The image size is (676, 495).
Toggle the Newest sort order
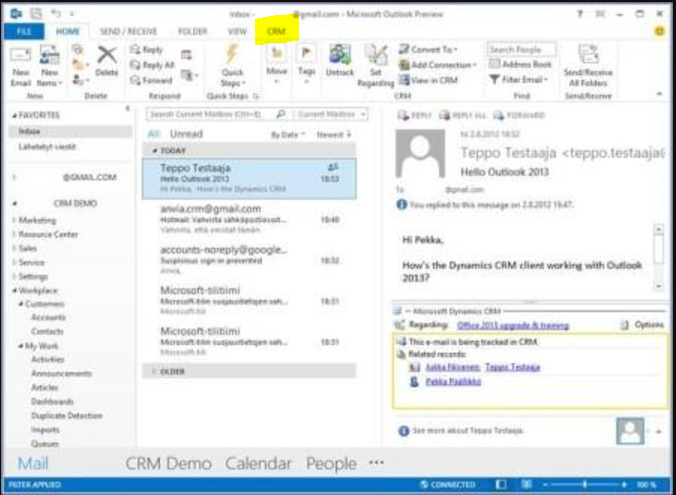point(334,135)
